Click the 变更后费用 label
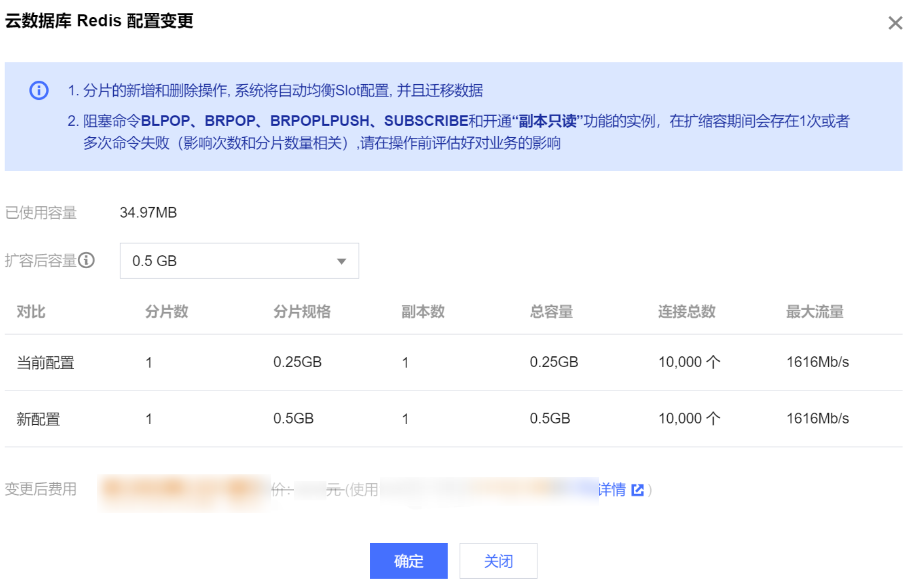Image resolution: width=908 pixels, height=588 pixels. pos(41,489)
